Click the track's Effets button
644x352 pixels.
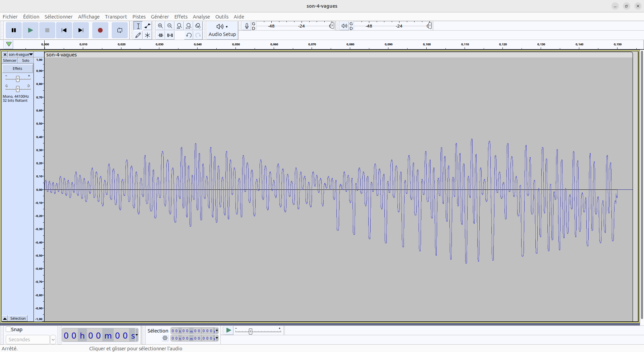pos(17,69)
